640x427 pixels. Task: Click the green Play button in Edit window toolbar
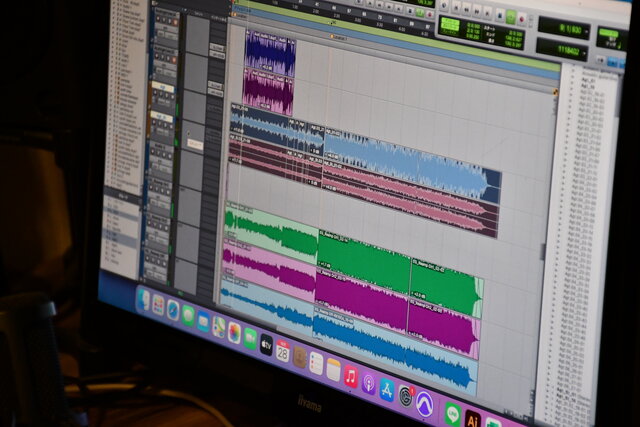pos(420,12)
